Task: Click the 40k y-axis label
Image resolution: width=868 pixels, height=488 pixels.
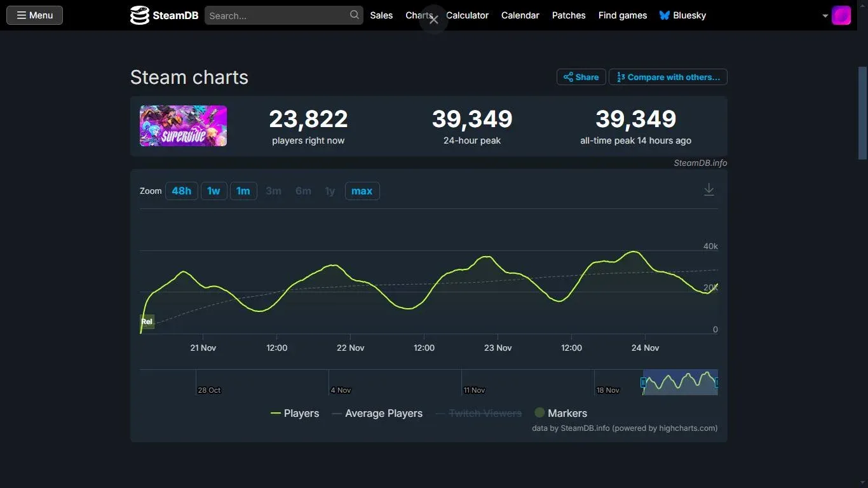Action: [x=710, y=246]
